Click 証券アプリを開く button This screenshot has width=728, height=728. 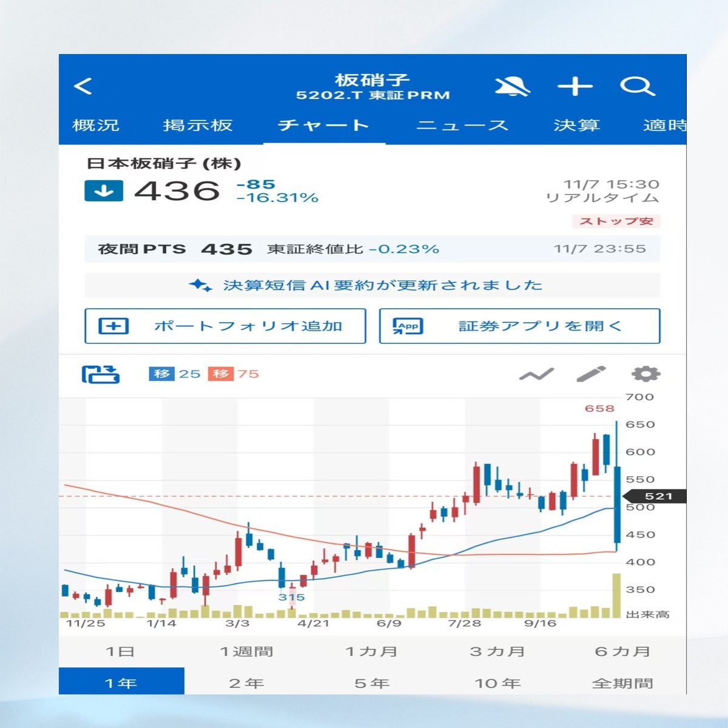[x=519, y=326]
